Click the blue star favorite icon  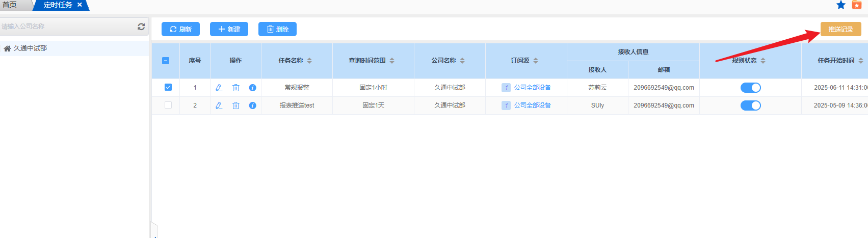(841, 5)
